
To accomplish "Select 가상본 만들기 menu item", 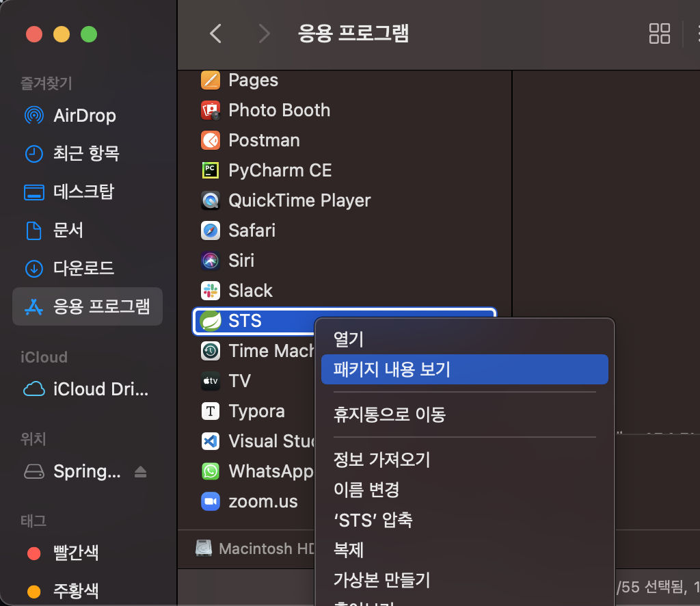I will click(464, 579).
